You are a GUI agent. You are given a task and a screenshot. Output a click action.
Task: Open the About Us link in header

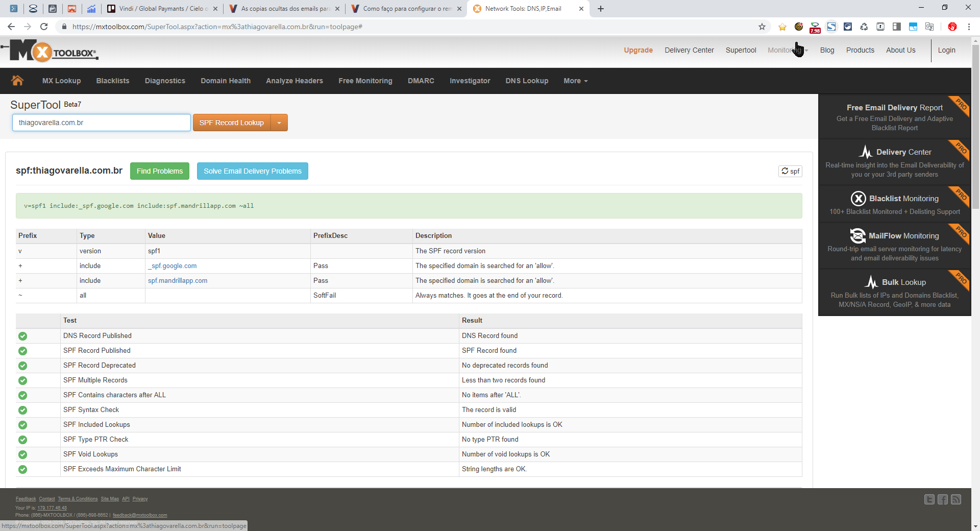pos(901,50)
